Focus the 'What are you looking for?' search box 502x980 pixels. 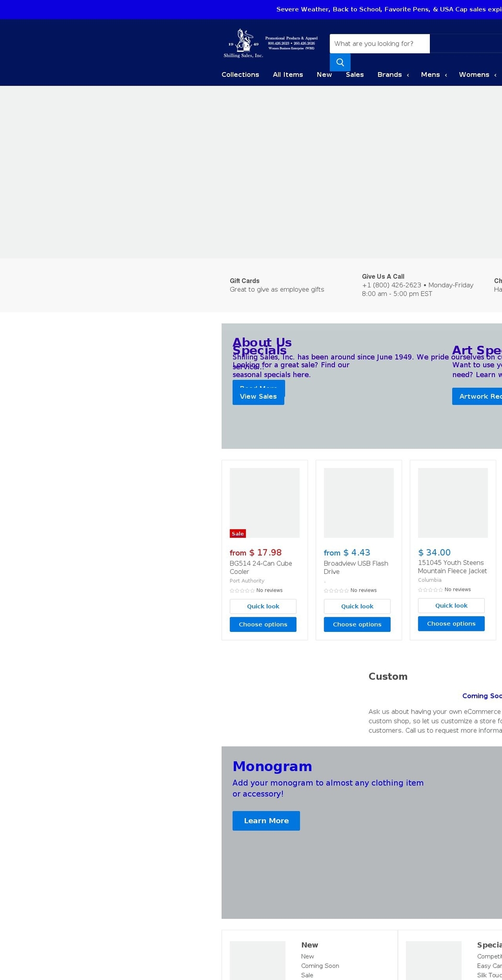[380, 44]
